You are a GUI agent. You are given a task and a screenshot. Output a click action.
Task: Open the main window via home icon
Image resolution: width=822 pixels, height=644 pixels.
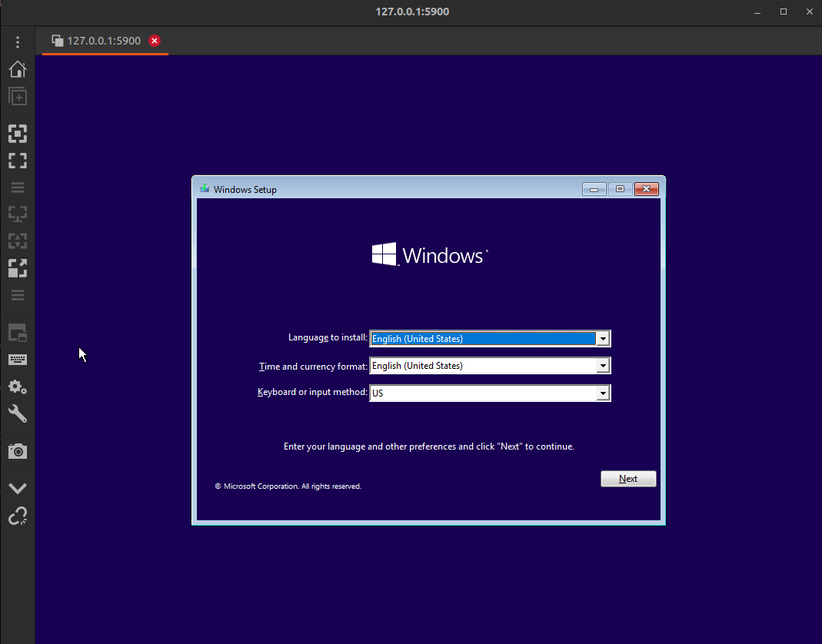pos(17,69)
